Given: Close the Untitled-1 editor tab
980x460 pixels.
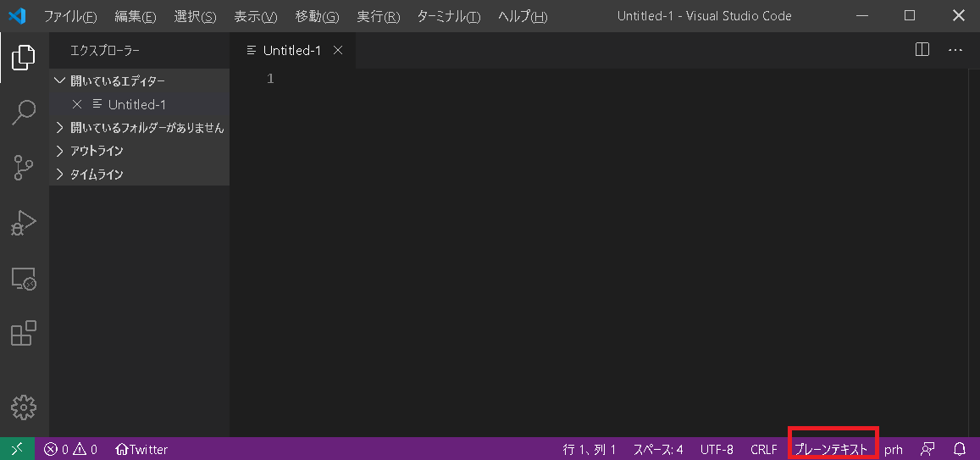Looking at the screenshot, I should [337, 51].
